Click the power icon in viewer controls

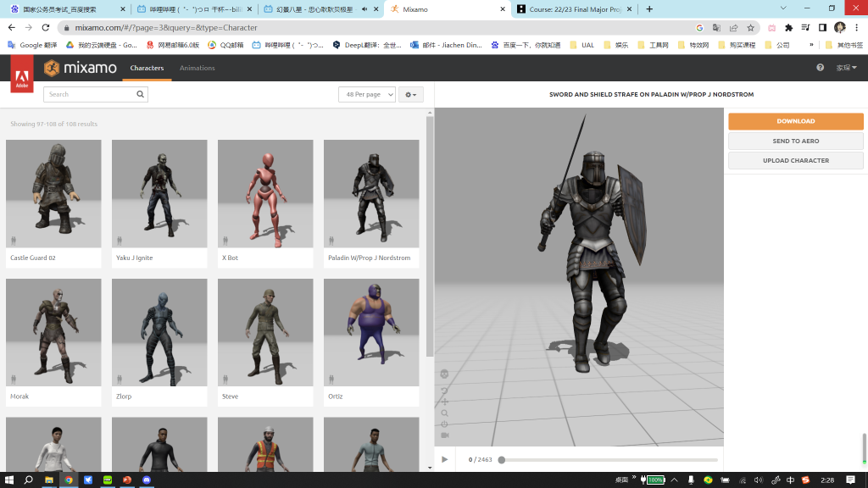coord(444,424)
